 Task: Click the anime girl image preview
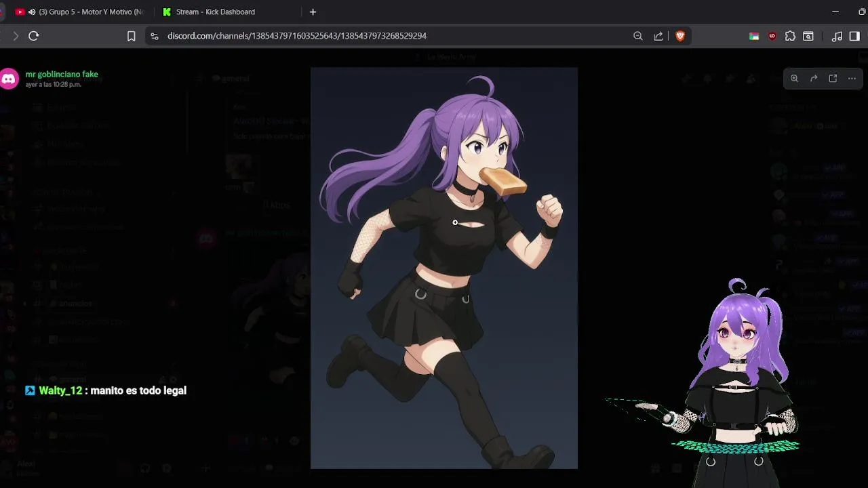444,268
